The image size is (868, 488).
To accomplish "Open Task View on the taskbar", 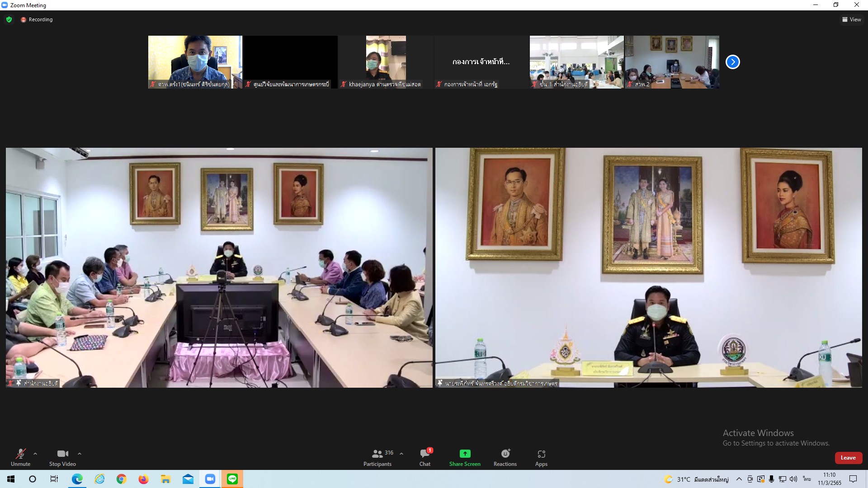I will 54,479.
